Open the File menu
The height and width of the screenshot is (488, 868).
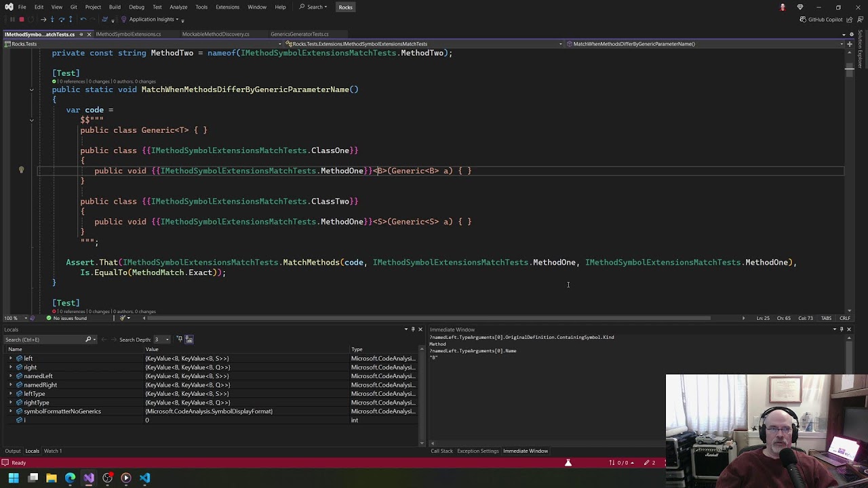[22, 7]
